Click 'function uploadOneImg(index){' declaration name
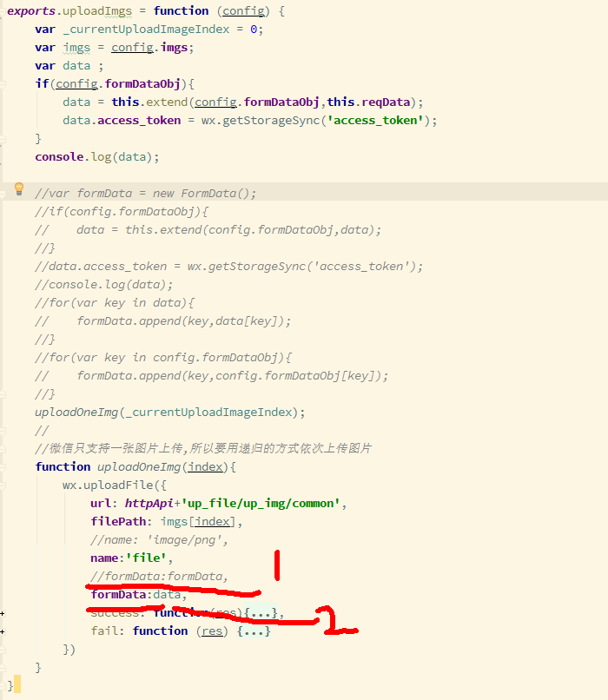The height and width of the screenshot is (700, 608). [x=139, y=467]
